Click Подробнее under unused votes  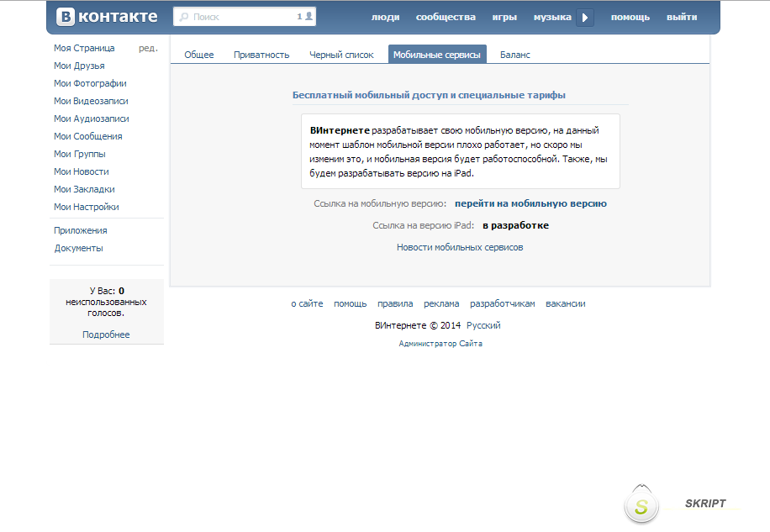click(106, 334)
